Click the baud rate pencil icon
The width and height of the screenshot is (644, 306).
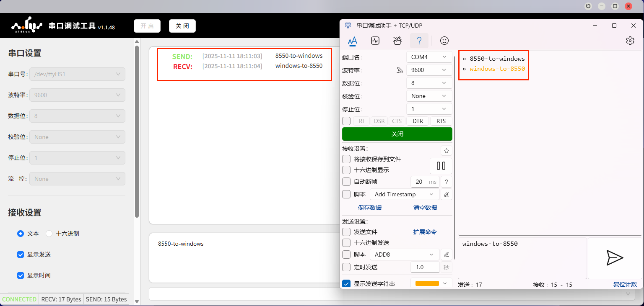(x=400, y=70)
